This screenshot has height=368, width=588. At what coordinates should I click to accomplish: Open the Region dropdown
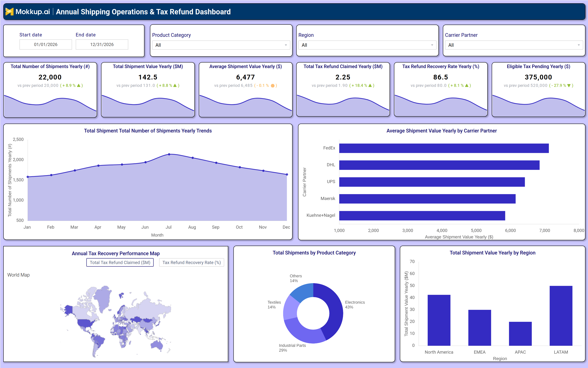coord(367,45)
